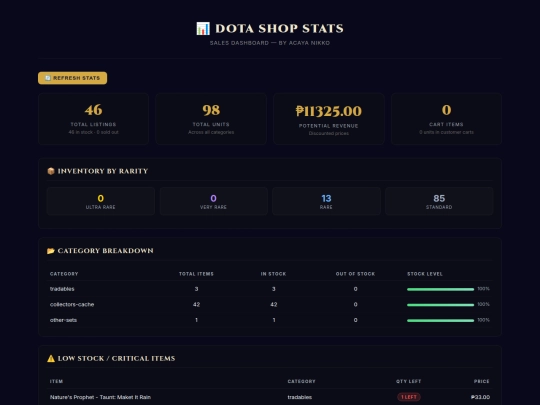Click the folder icon next to Category Breakdown

pos(51,251)
